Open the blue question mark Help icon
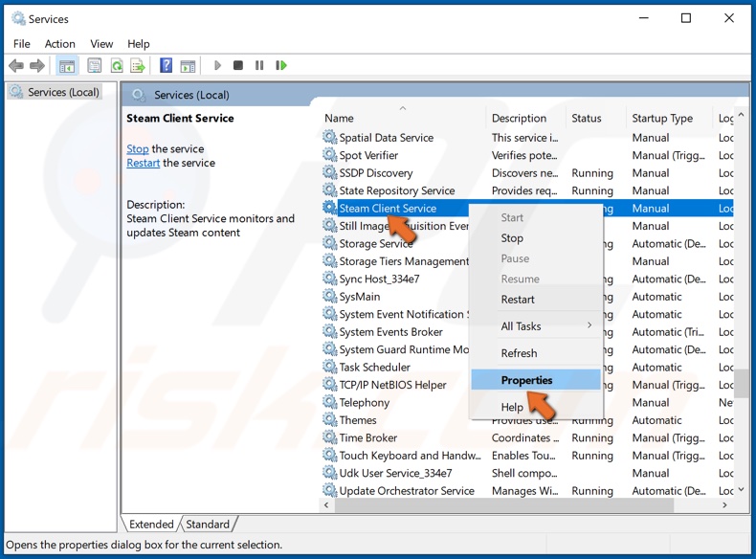This screenshot has width=756, height=559. (166, 66)
